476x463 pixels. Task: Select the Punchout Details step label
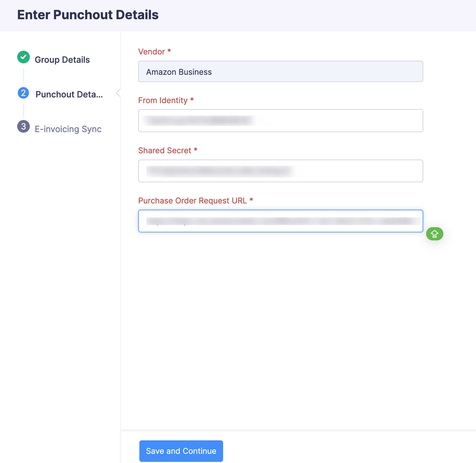[69, 94]
